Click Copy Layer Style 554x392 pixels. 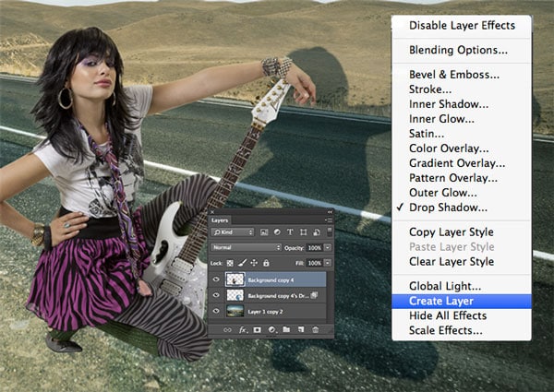click(451, 232)
